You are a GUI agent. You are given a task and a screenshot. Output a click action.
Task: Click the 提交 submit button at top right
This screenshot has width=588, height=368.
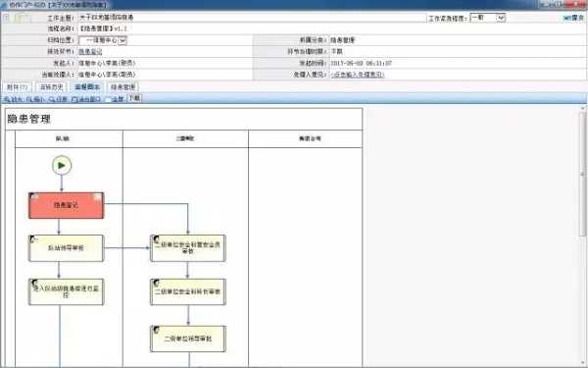click(x=573, y=18)
